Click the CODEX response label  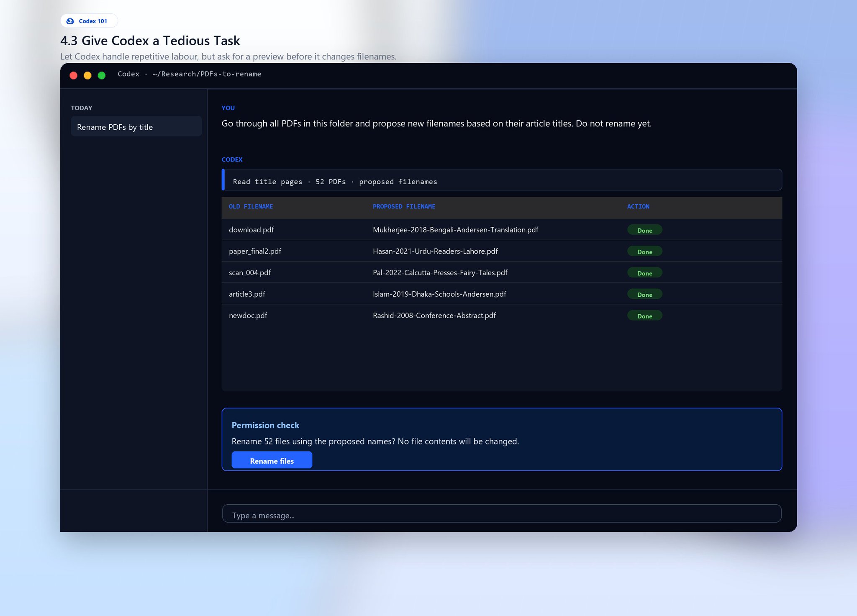tap(232, 159)
